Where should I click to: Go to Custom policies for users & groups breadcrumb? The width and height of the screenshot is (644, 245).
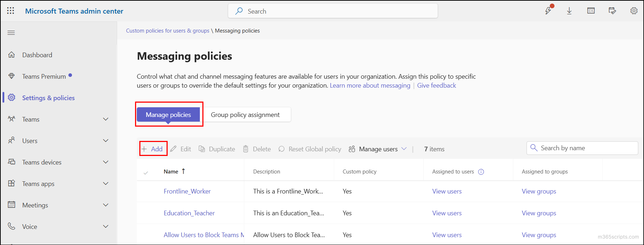pos(168,31)
